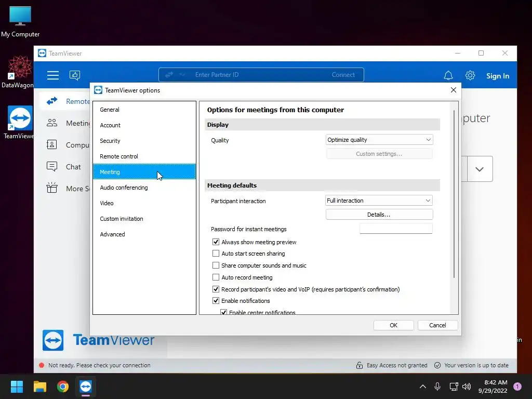Image resolution: width=532 pixels, height=399 pixels.
Task: Open the TeamViewer hamburger menu
Action: (53, 75)
